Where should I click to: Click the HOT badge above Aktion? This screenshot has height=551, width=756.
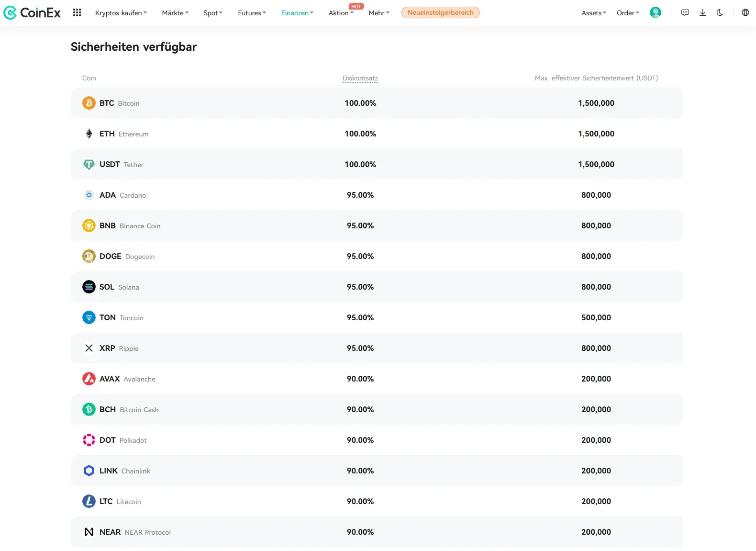click(x=356, y=6)
